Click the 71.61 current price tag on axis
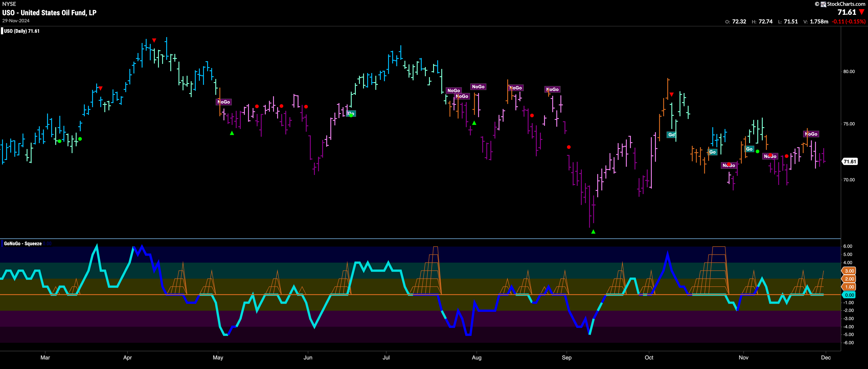 [849, 162]
